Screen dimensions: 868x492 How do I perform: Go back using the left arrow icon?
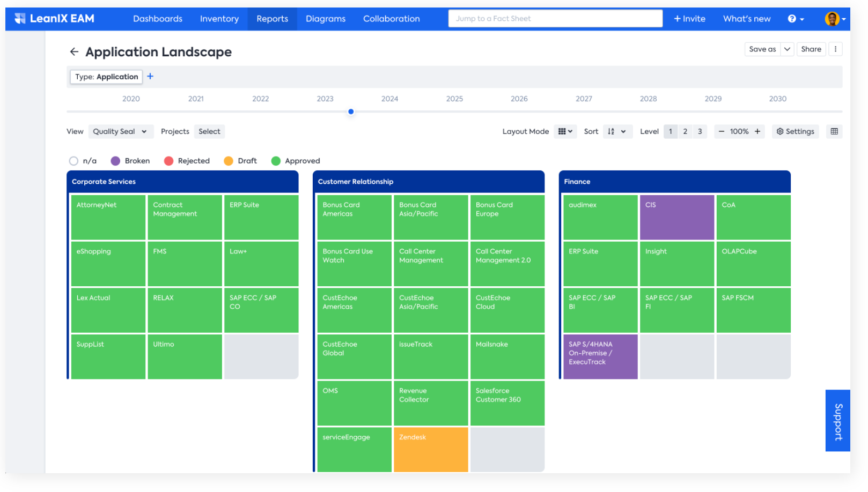click(x=74, y=51)
